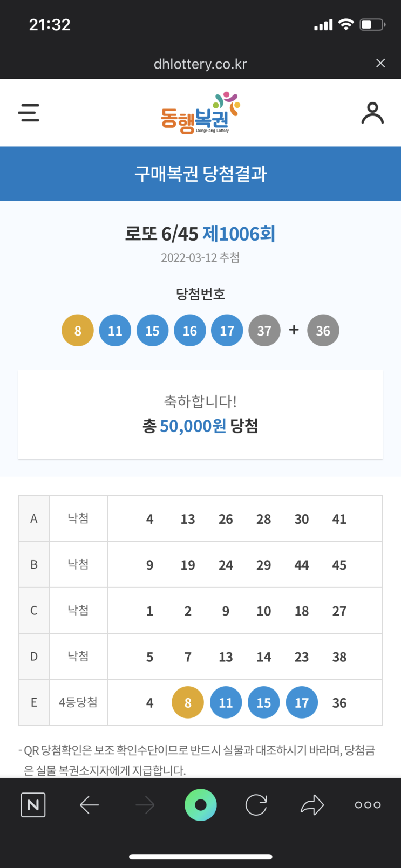
Task: Tap the gray bonus ball 36
Action: tap(323, 330)
